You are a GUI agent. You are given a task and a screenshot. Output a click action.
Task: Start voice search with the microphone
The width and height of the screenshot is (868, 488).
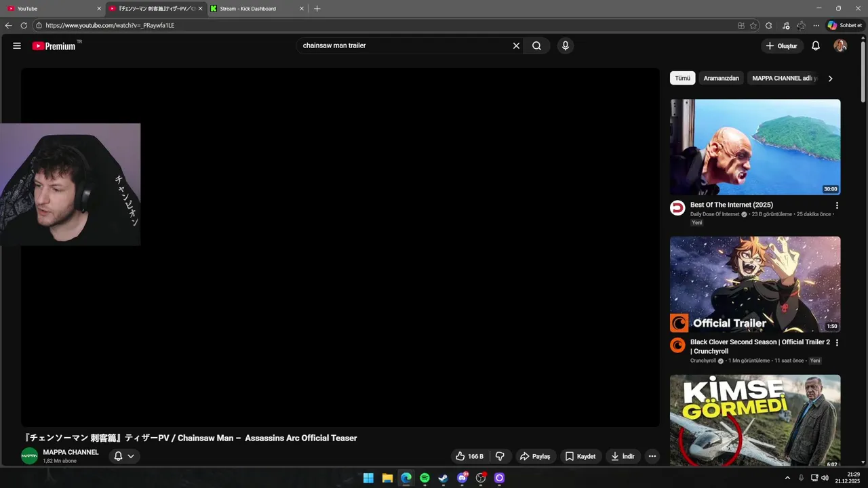(x=566, y=46)
